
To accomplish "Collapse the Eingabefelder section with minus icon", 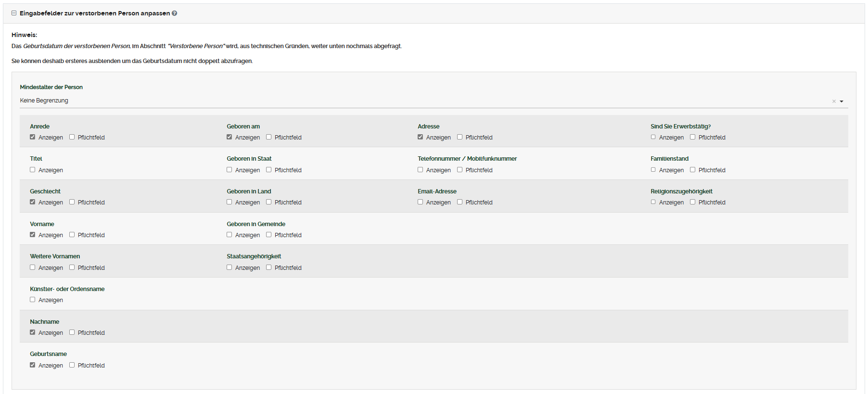I will point(14,13).
